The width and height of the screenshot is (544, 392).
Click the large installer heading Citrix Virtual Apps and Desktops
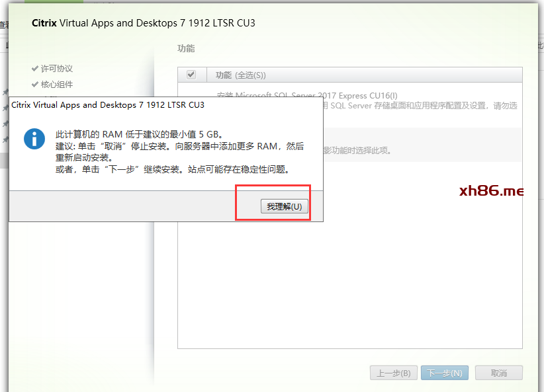[144, 23]
